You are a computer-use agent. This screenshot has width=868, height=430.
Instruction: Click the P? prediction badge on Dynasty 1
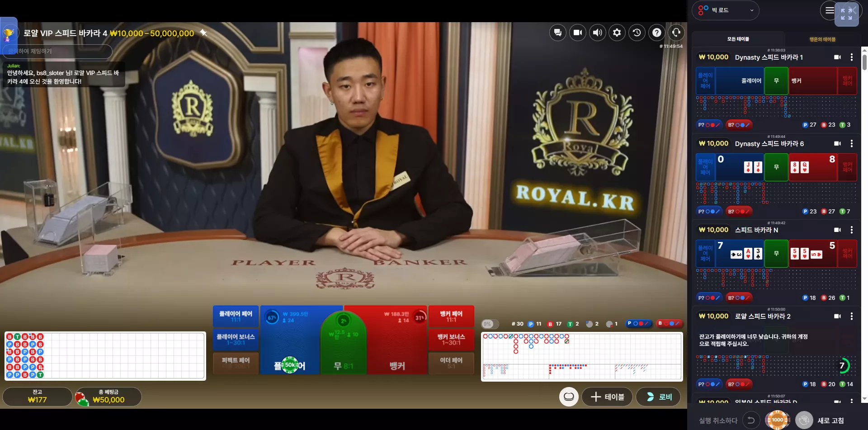coord(708,125)
